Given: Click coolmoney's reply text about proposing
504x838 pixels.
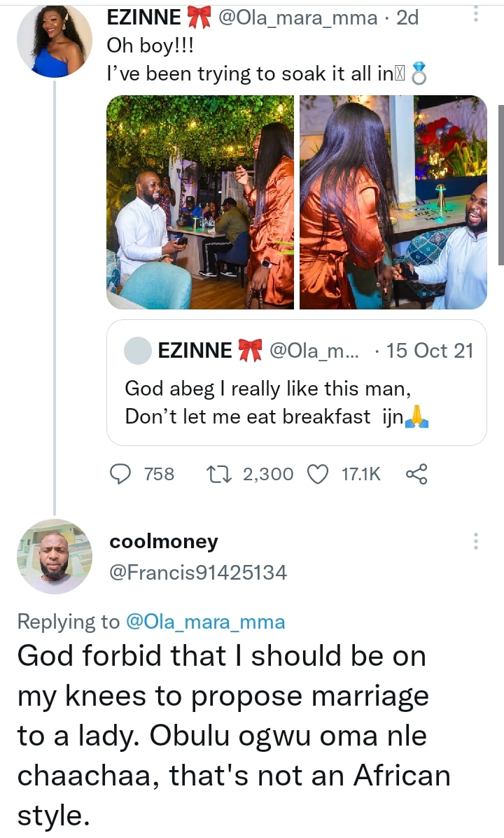Looking at the screenshot, I should pyautogui.click(x=231, y=735).
